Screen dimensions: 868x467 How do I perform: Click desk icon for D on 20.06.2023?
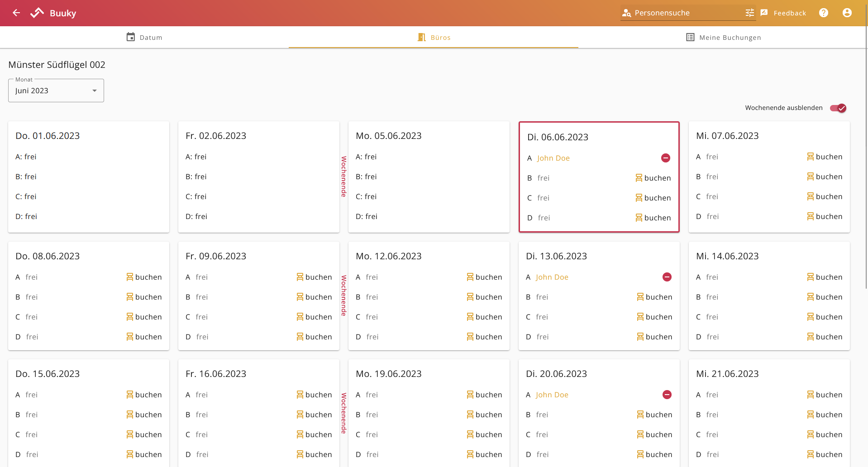pos(640,454)
